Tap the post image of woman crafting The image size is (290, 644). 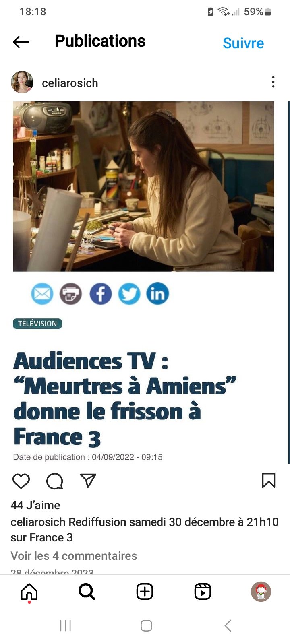pyautogui.click(x=143, y=186)
